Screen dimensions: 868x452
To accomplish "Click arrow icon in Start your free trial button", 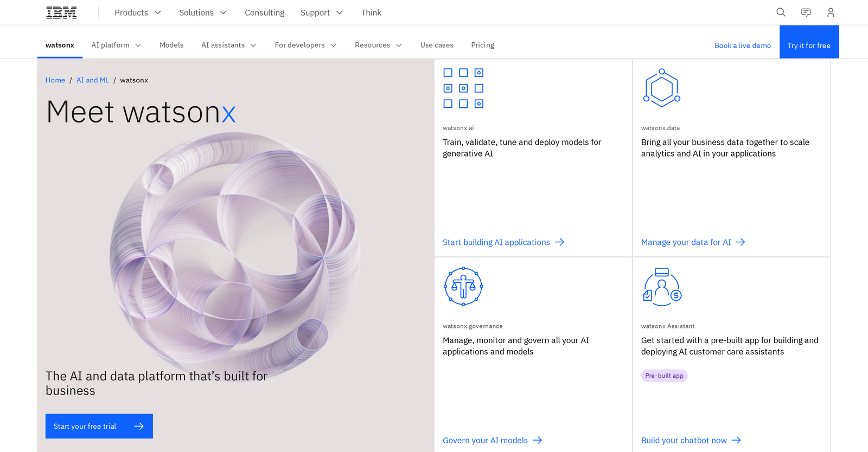I will click(x=139, y=426).
